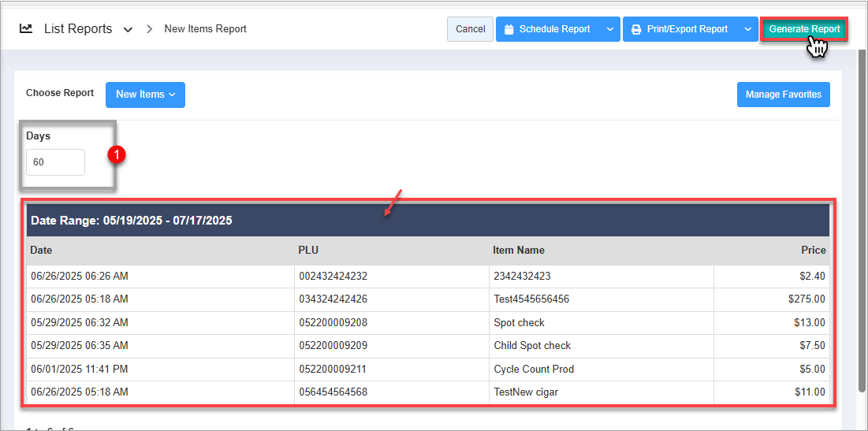Click the Cancel button

(470, 29)
